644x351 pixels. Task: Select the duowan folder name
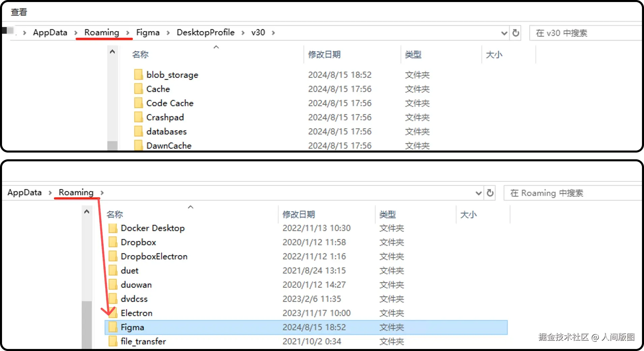136,285
